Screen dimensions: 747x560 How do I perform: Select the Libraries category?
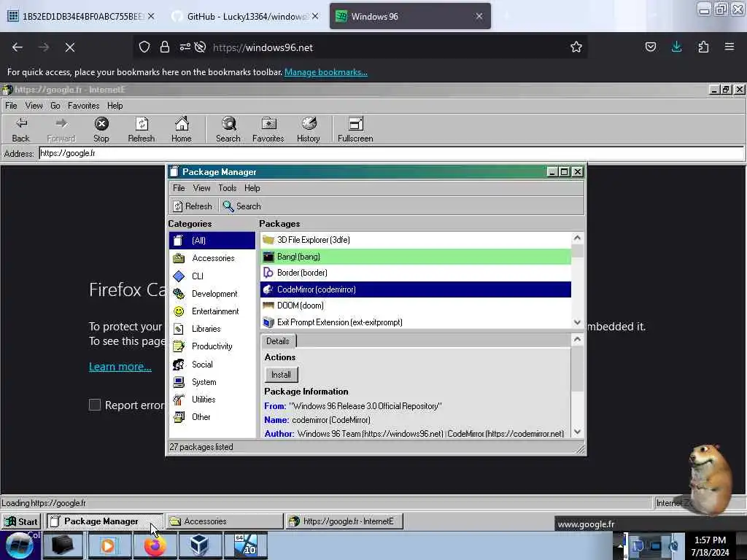[x=212, y=329]
